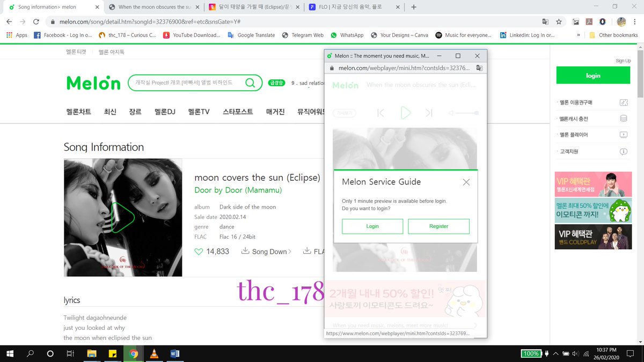Click the Sign Up link
Image resolution: width=644 pixels, height=362 pixels.
(623, 61)
